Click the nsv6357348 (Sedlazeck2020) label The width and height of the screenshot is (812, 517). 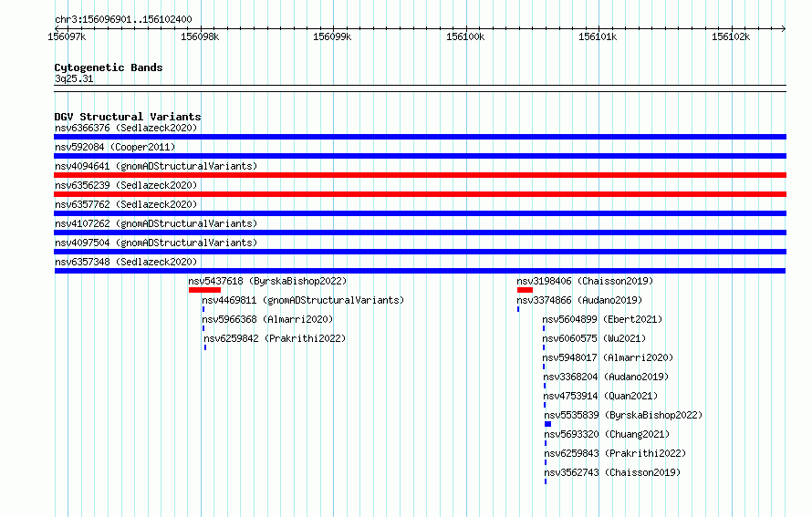tap(126, 262)
